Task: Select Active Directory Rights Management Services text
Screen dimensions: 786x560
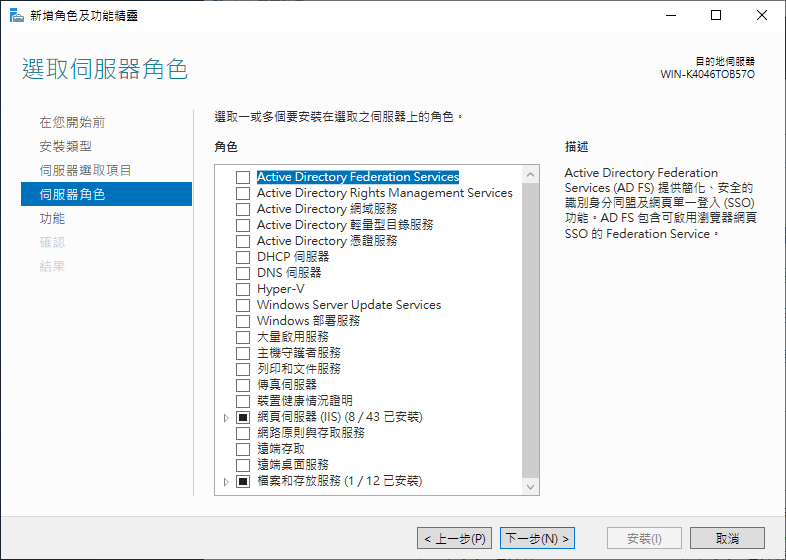Action: [384, 193]
